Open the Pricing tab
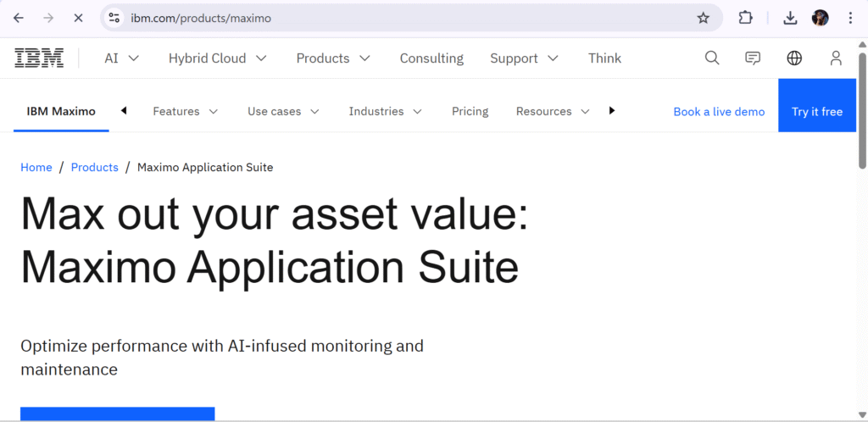This screenshot has height=422, width=868. tap(470, 111)
